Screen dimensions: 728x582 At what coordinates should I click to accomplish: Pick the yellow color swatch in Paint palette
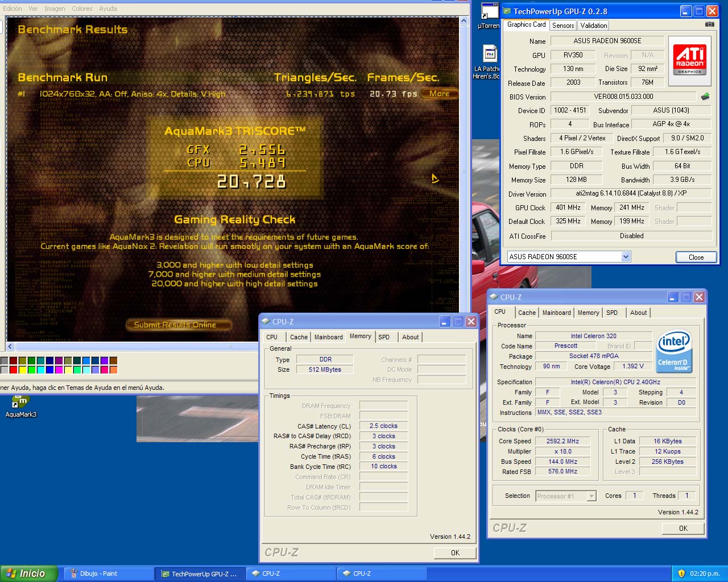pos(22,370)
